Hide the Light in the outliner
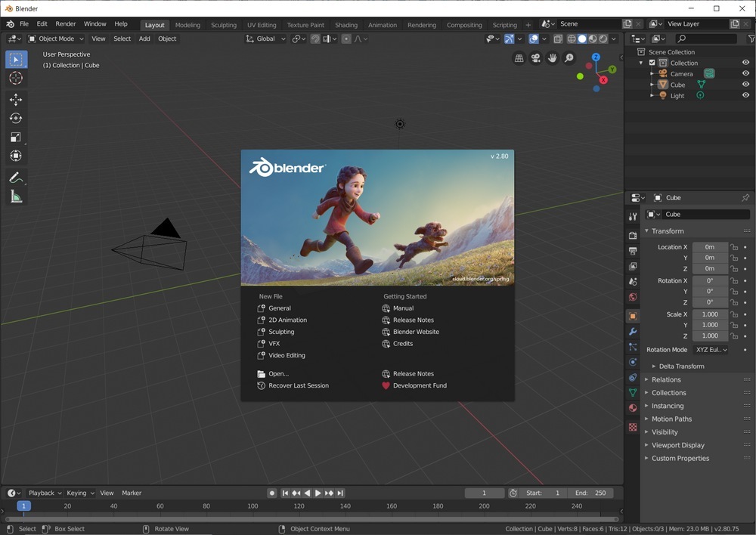This screenshot has height=535, width=756. click(x=745, y=95)
